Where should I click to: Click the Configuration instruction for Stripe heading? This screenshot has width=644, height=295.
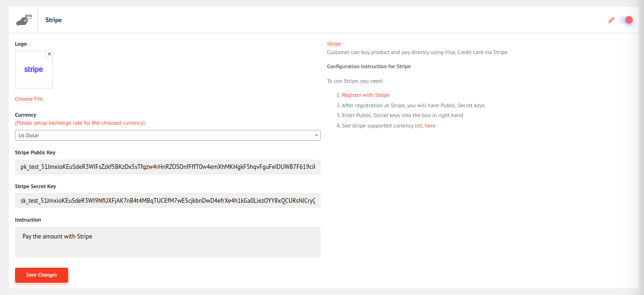[x=369, y=66]
